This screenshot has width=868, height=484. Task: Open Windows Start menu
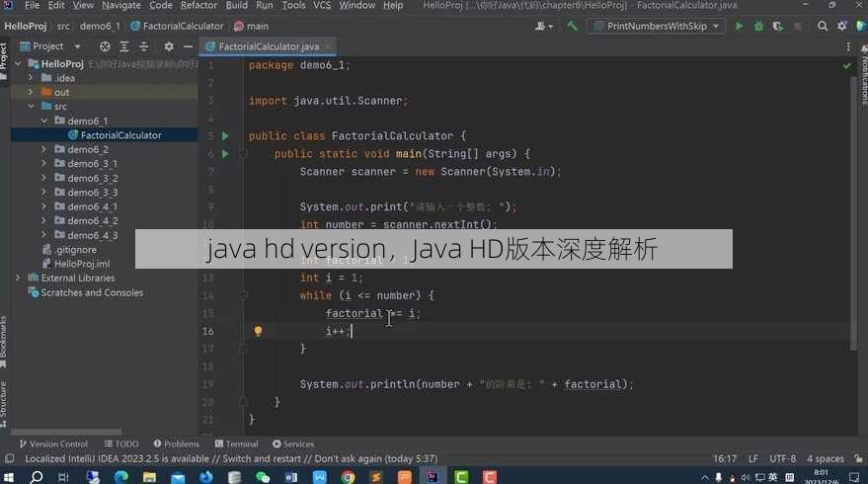click(8, 477)
